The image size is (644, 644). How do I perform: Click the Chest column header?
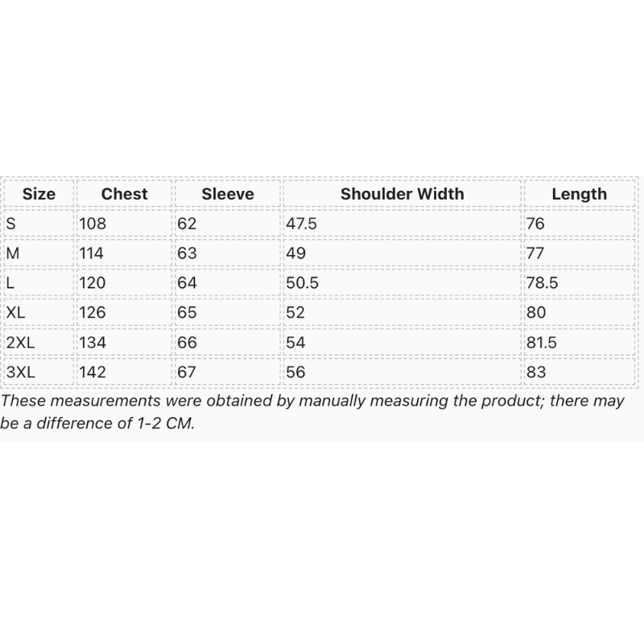125,194
